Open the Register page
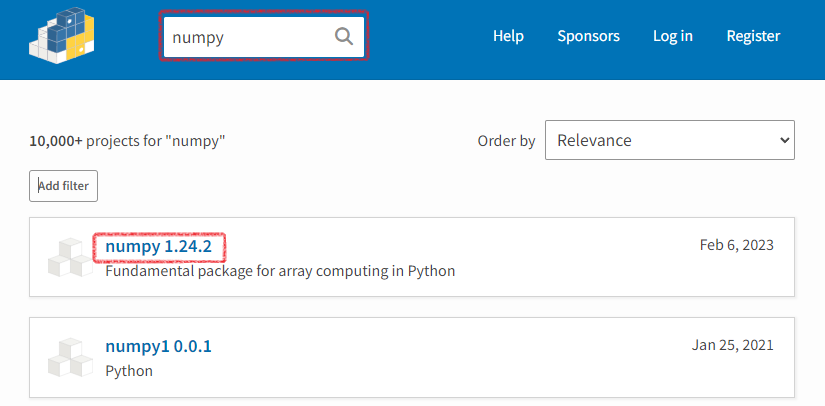 753,36
